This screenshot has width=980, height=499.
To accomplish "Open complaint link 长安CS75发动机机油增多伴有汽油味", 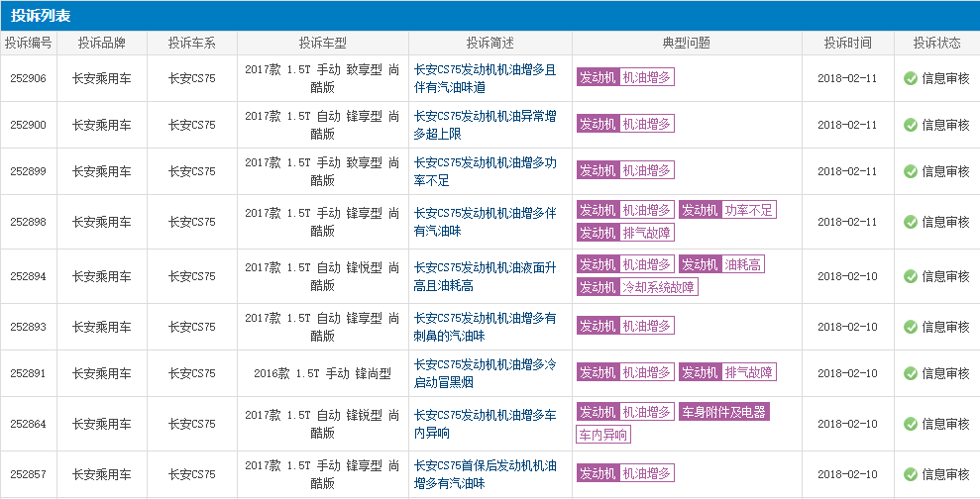I will click(485, 222).
